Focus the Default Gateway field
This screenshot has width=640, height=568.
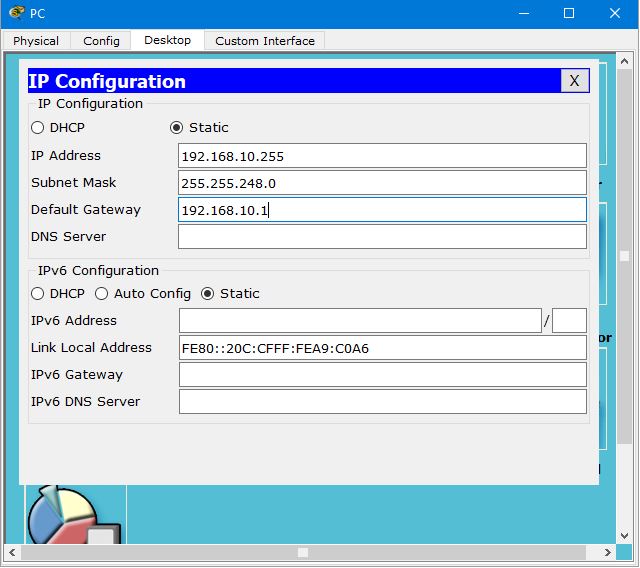pyautogui.click(x=382, y=210)
